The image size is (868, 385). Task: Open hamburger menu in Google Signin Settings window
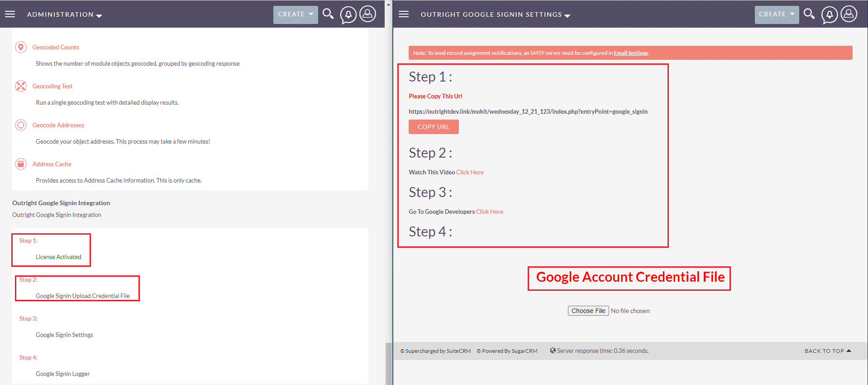click(x=404, y=14)
